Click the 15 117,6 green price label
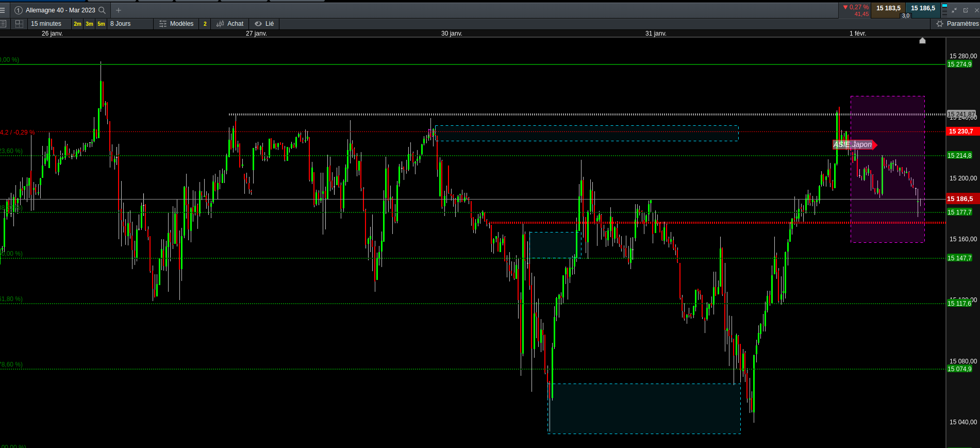 click(959, 304)
